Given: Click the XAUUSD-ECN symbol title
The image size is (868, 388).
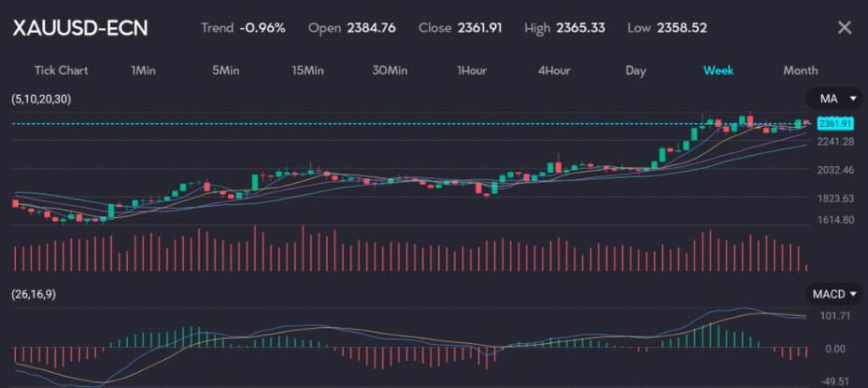Looking at the screenshot, I should tap(80, 28).
